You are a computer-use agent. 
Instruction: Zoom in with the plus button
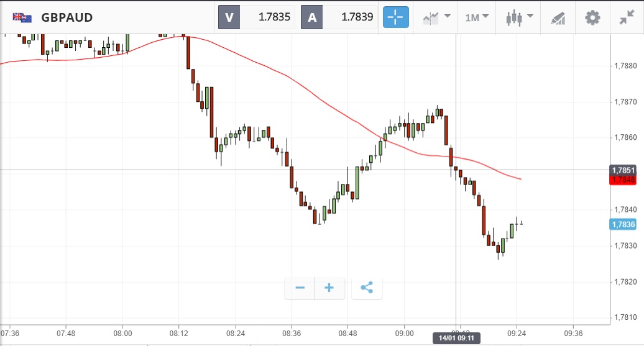pyautogui.click(x=329, y=288)
